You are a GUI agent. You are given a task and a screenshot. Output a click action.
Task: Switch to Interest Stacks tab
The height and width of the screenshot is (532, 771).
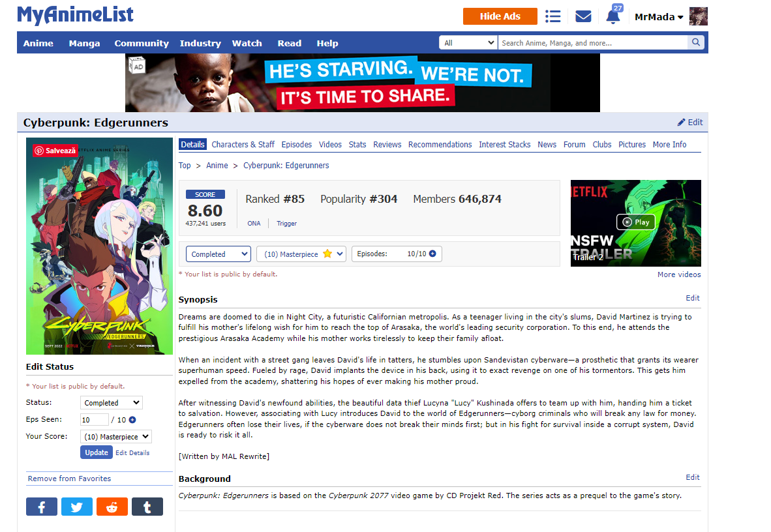coord(504,145)
